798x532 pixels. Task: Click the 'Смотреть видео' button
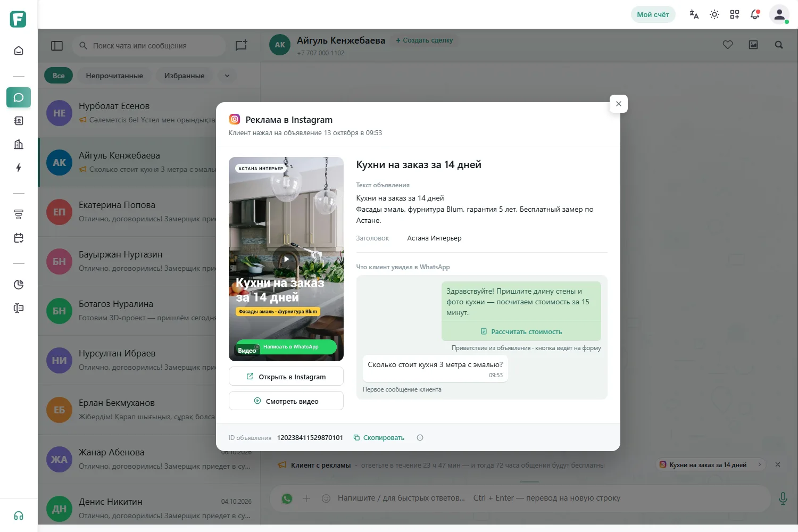pyautogui.click(x=286, y=401)
